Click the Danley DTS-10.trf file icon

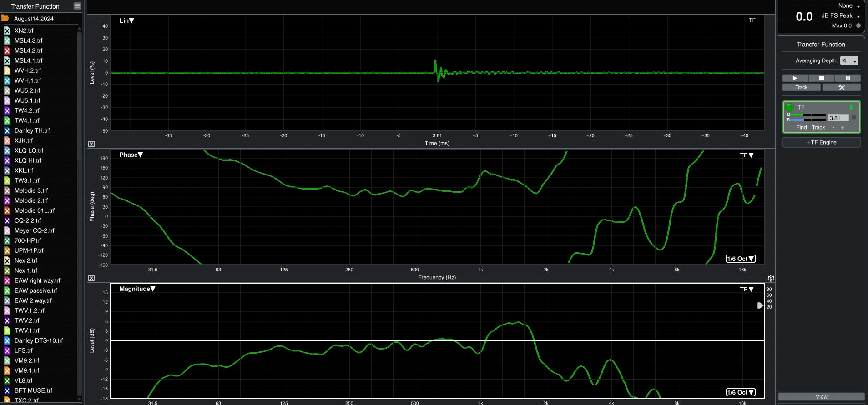pyautogui.click(x=7, y=340)
